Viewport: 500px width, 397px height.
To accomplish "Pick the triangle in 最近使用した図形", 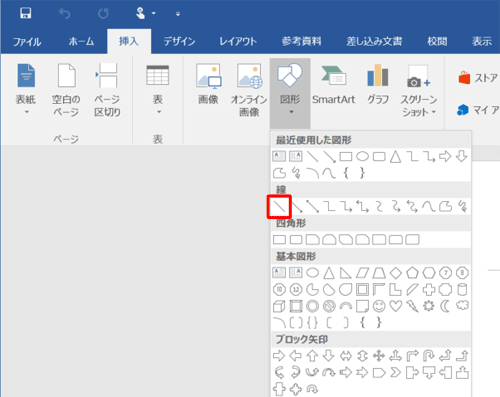I will [396, 156].
